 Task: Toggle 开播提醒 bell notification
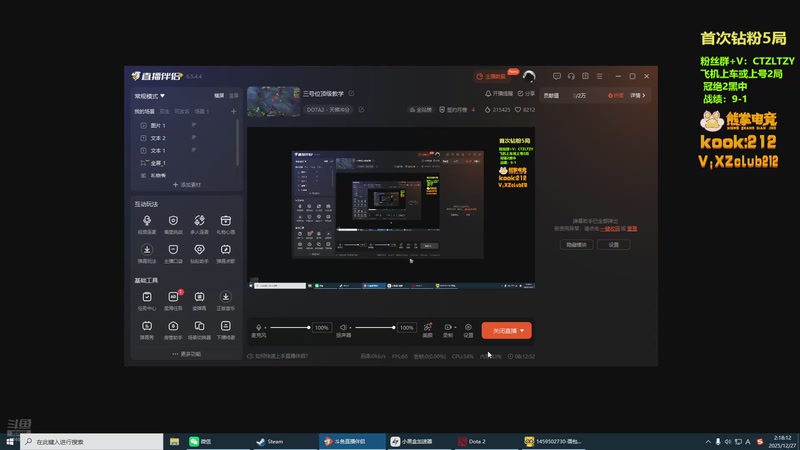[499, 94]
